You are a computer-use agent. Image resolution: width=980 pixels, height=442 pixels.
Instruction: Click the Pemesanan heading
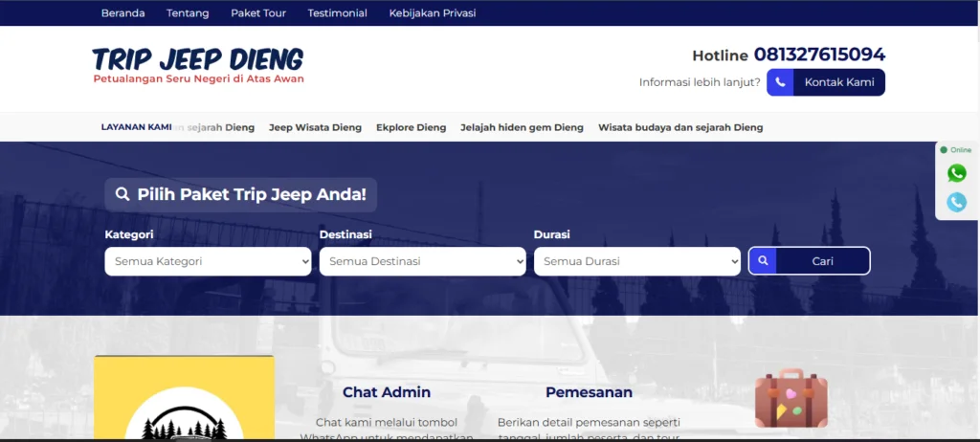click(589, 392)
